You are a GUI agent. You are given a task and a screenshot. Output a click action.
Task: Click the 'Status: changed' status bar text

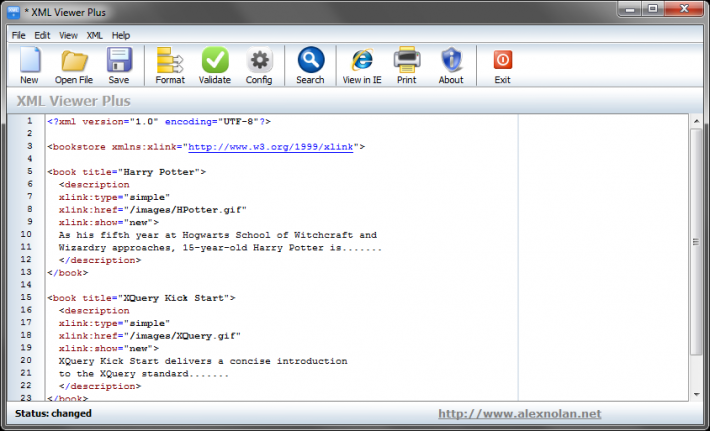[x=53, y=414]
